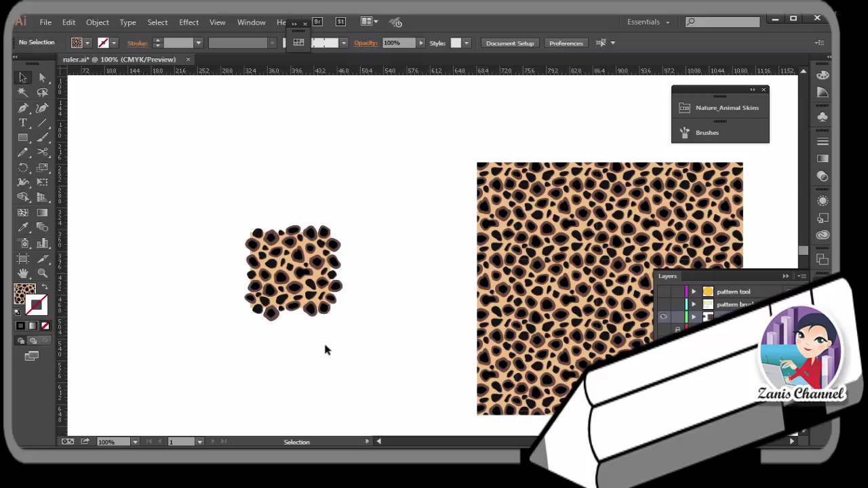The image size is (868, 488).
Task: Toggle visibility box of pattern tool layer
Action: point(663,291)
